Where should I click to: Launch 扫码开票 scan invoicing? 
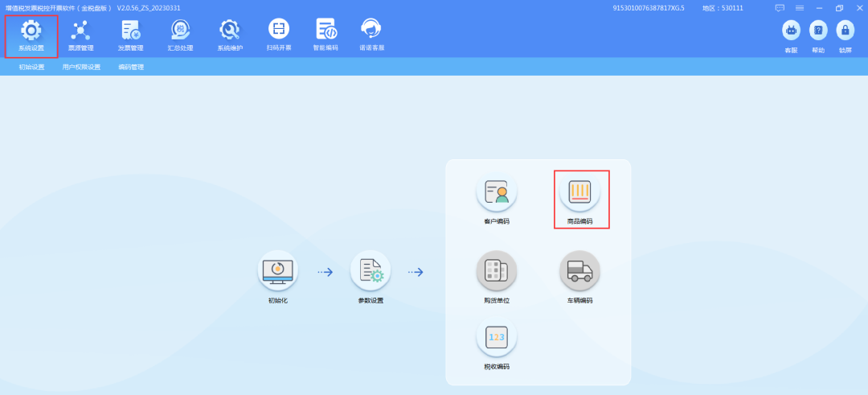[x=279, y=30]
